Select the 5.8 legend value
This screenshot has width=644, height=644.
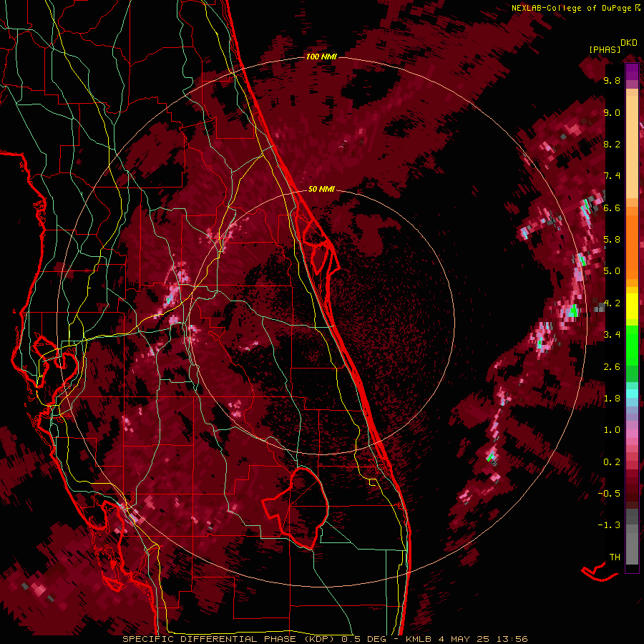[612, 240]
